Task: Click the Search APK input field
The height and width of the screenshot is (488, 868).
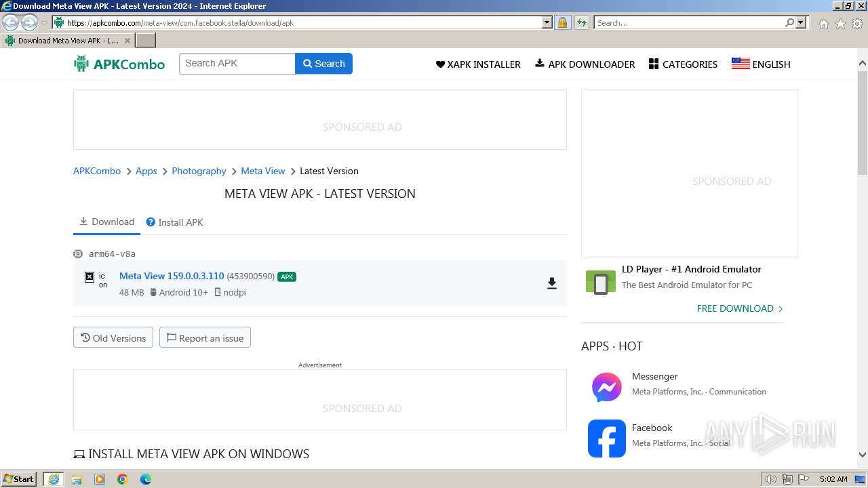Action: click(x=237, y=64)
